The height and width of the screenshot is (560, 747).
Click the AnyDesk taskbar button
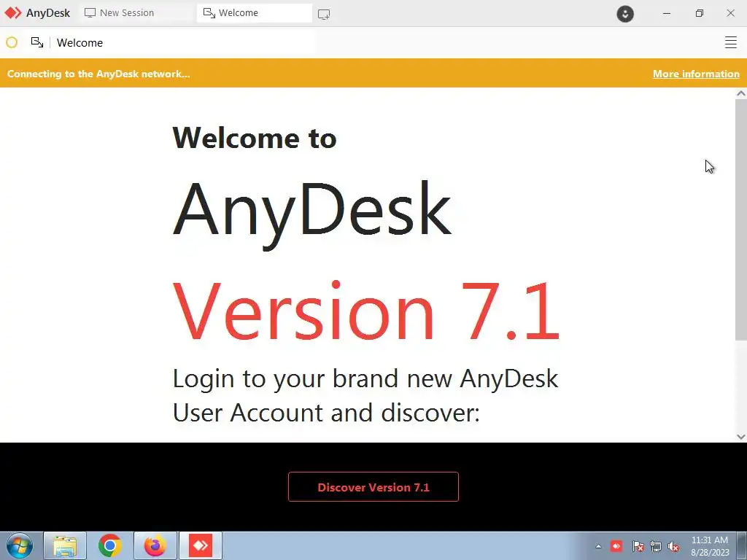(201, 545)
